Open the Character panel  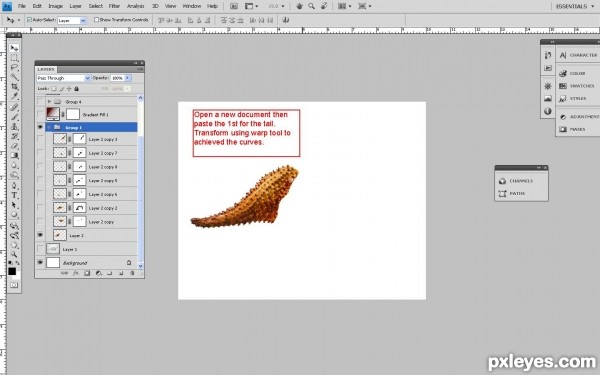(x=579, y=55)
